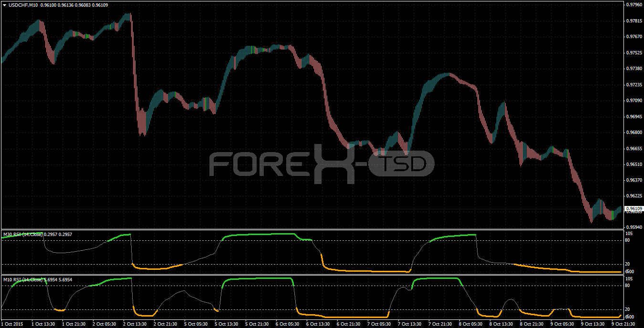Click the 0.96945 price scale label
644x328 pixels.
click(634, 117)
